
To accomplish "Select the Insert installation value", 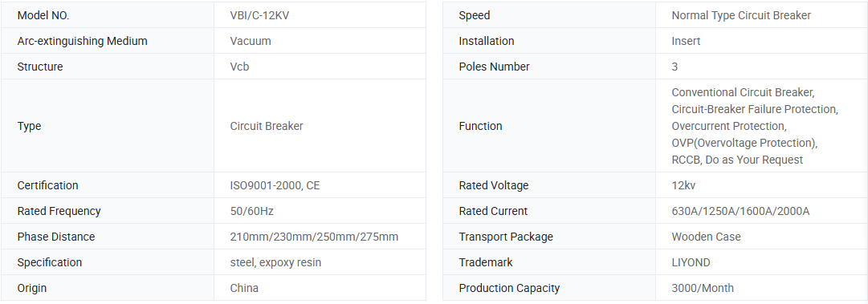I will (686, 41).
